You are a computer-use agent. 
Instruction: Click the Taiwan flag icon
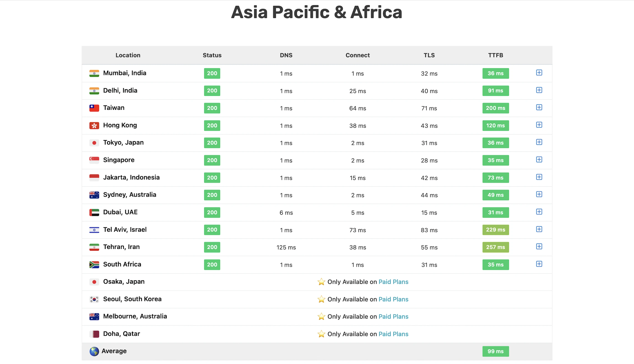[94, 108]
